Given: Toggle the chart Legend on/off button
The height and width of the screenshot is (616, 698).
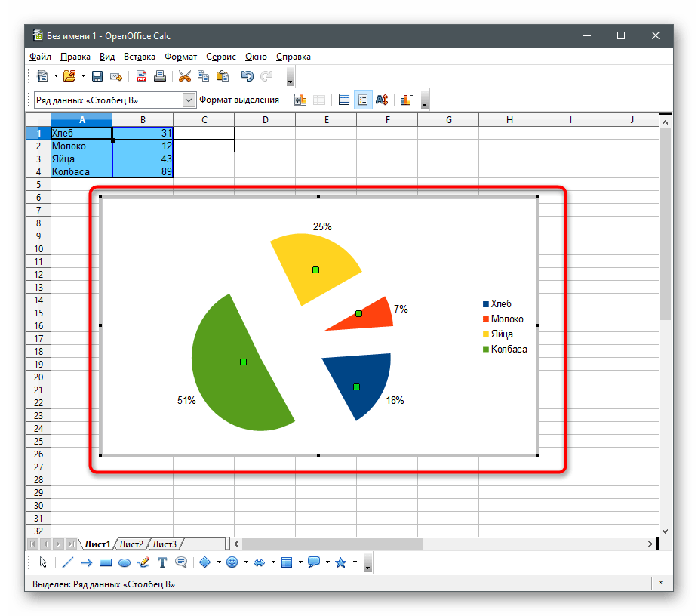Looking at the screenshot, I should [x=363, y=100].
